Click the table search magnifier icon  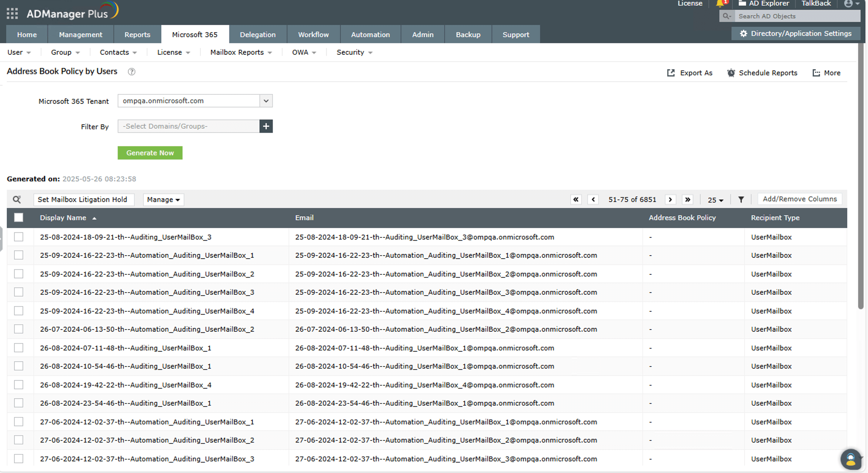coord(17,200)
